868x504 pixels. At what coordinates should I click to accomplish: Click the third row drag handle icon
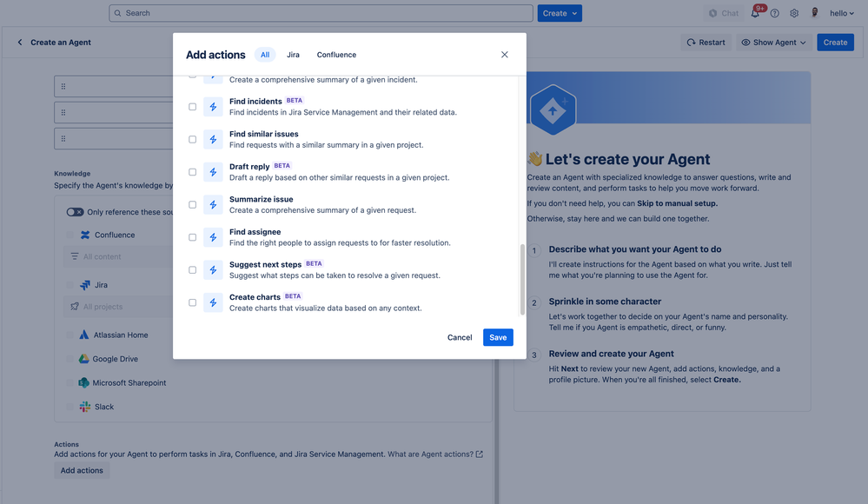click(x=63, y=138)
